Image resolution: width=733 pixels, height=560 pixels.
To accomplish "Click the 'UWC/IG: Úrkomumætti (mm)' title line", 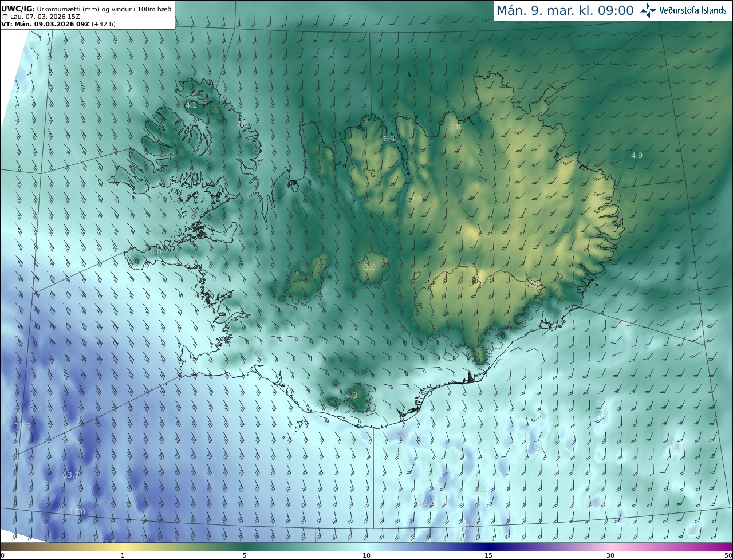I will pos(86,9).
